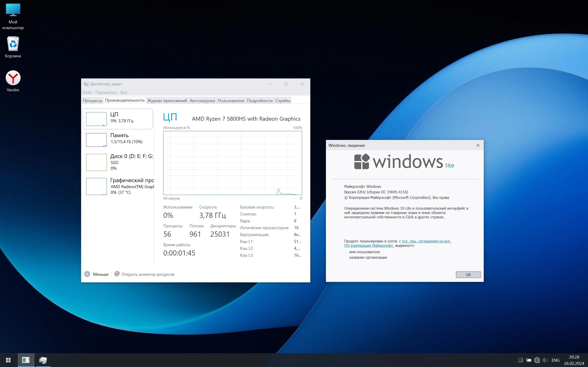
Task: Select the Мой компьютер desktop icon
Action: [13, 10]
